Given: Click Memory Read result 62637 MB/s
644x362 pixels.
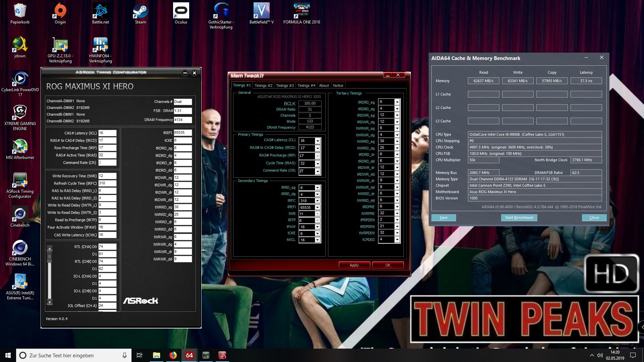Looking at the screenshot, I should click(x=483, y=81).
